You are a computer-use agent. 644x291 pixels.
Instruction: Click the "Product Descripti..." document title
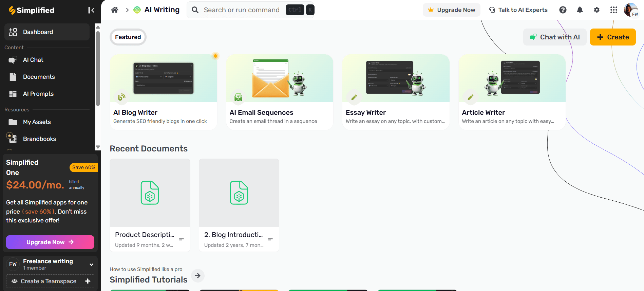[x=145, y=235]
